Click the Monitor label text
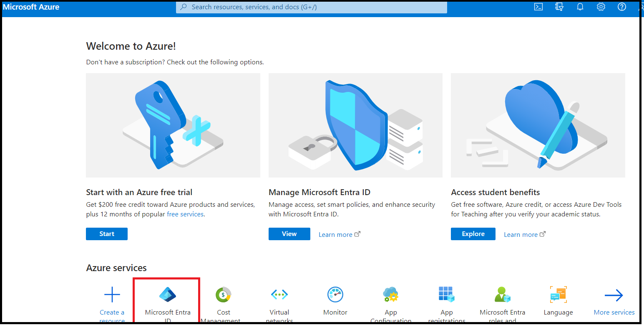This screenshot has height=325, width=644. point(335,312)
